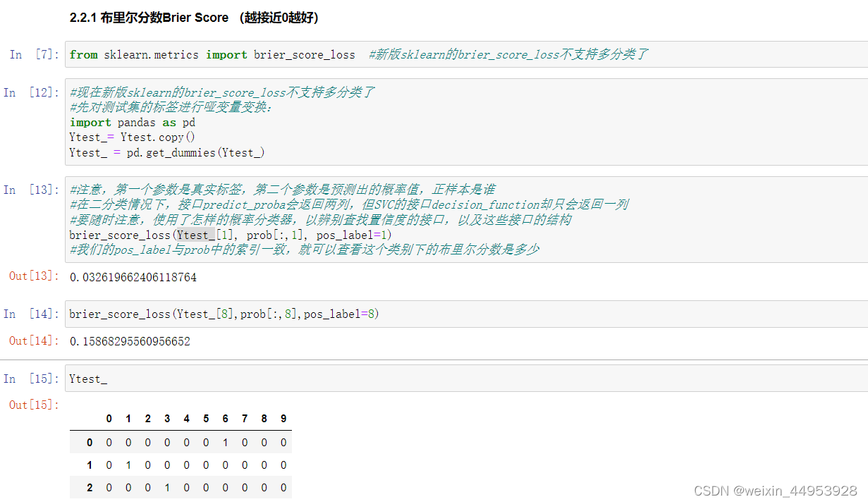This screenshot has height=504, width=868.
Task: Select the 'Out[15]:' prompt label
Action: pyautogui.click(x=34, y=405)
